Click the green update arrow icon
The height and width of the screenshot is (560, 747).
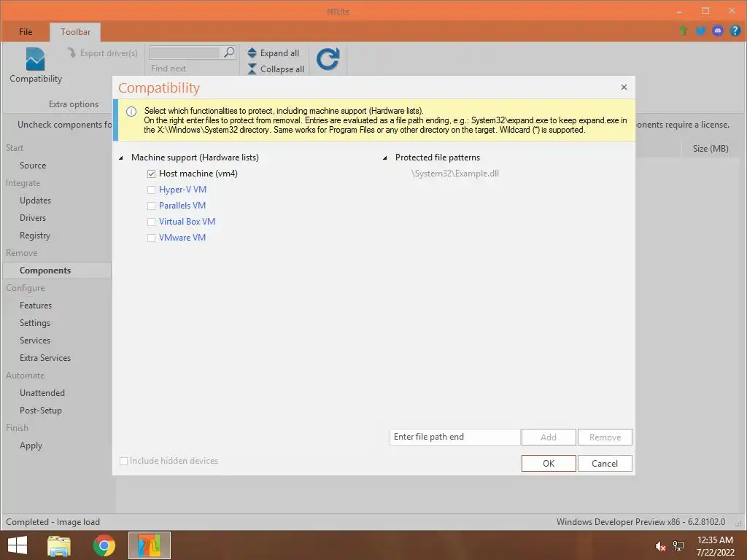coord(683,31)
